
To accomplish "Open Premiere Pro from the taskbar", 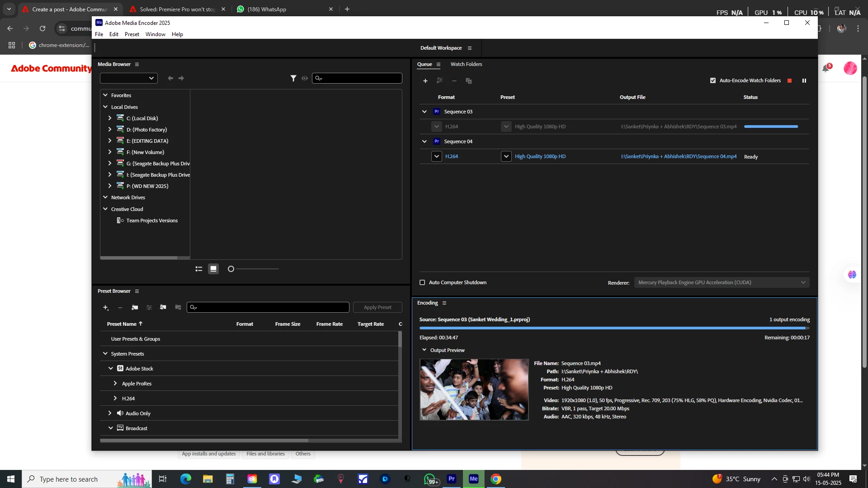I will (x=451, y=479).
